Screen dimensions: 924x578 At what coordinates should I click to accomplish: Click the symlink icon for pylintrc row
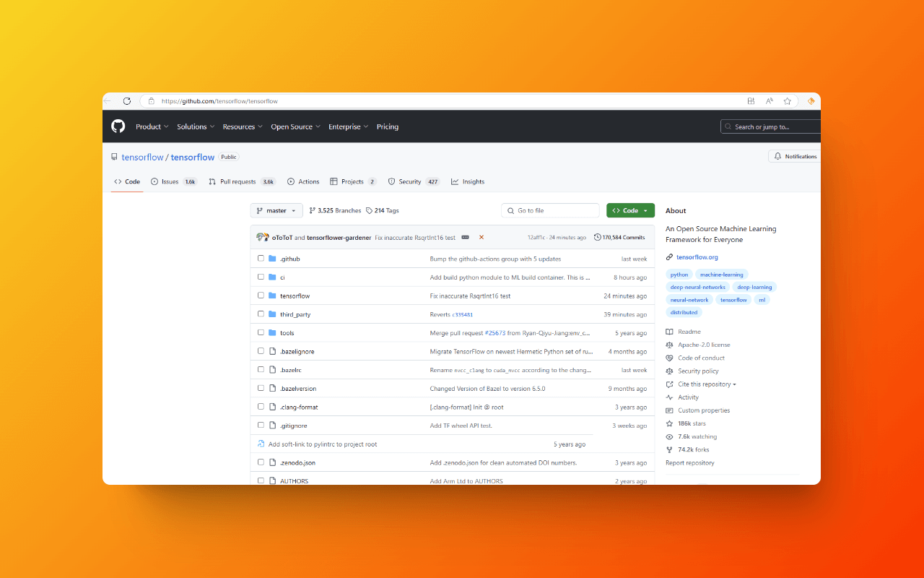(x=261, y=444)
